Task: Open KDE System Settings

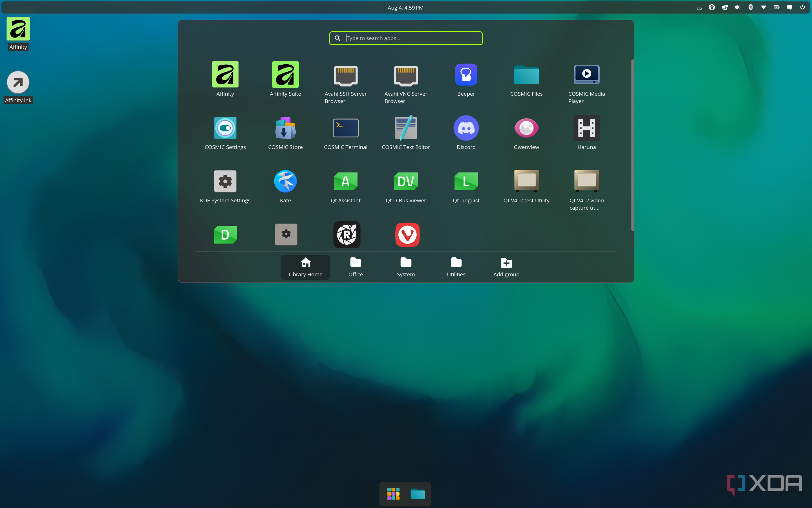Action: tap(225, 186)
